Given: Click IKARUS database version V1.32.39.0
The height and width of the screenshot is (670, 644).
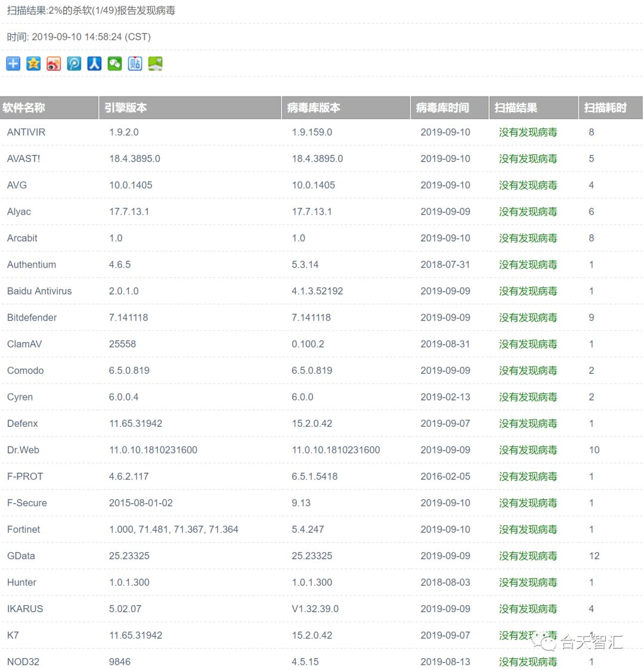Looking at the screenshot, I should click(315, 609).
